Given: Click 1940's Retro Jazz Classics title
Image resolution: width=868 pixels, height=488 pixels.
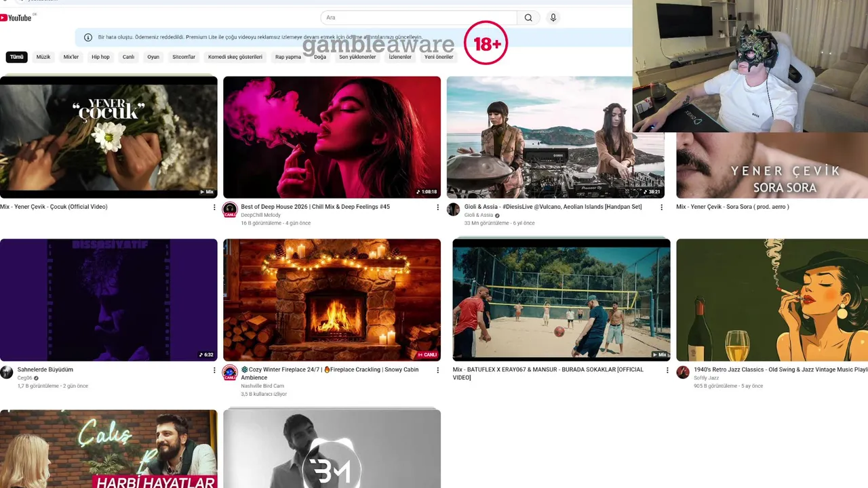Looking at the screenshot, I should 781,369.
